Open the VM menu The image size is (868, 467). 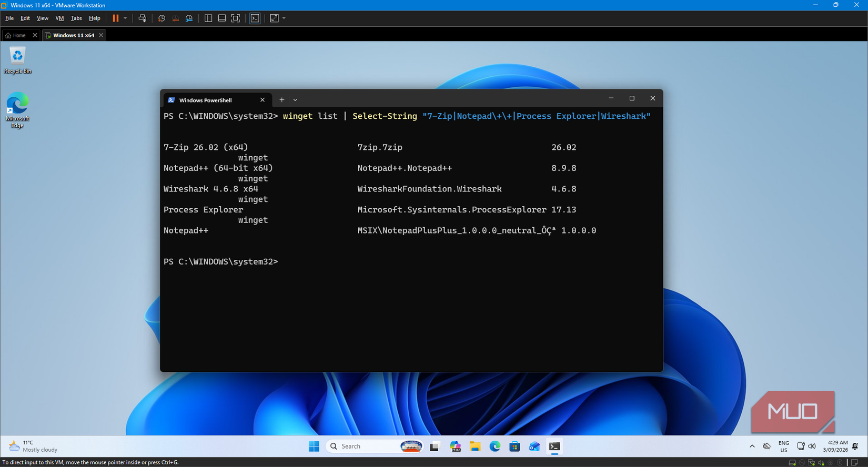pos(59,18)
